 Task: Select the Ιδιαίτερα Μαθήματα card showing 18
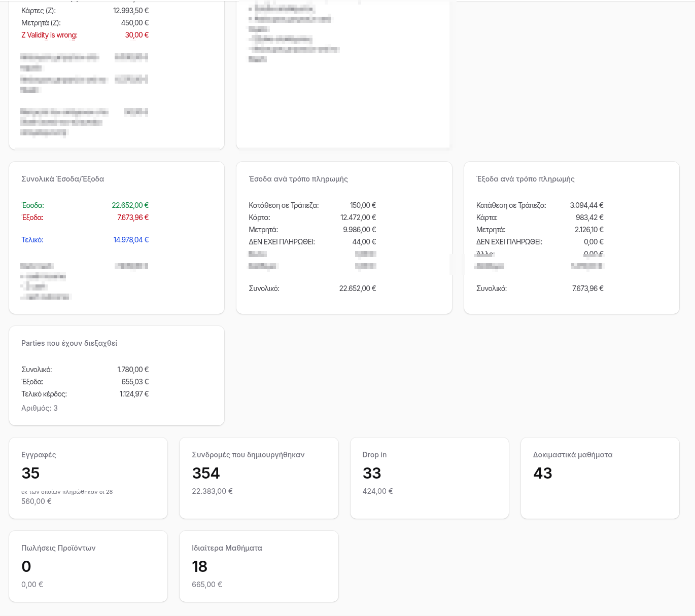259,566
